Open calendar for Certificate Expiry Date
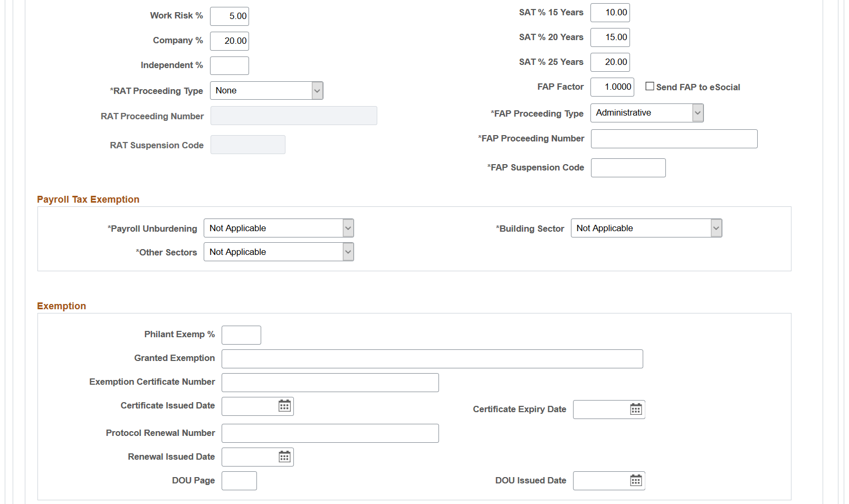This screenshot has height=504, width=849. pyautogui.click(x=636, y=410)
